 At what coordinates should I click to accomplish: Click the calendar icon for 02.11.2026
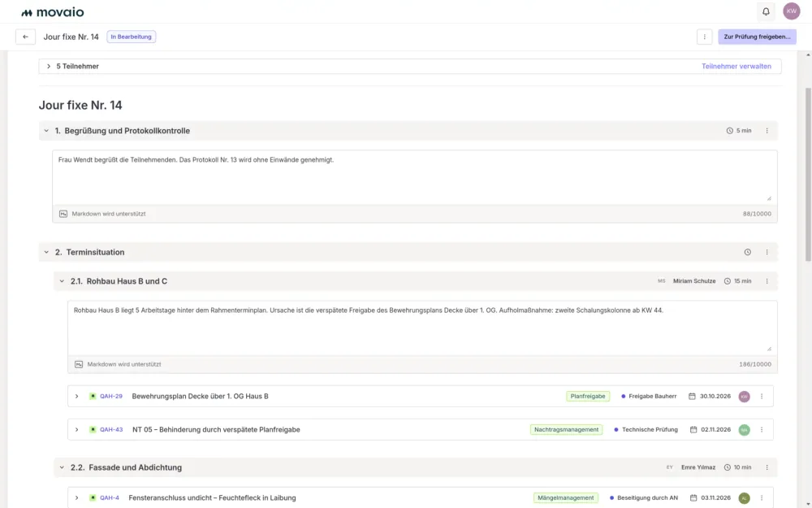693,430
